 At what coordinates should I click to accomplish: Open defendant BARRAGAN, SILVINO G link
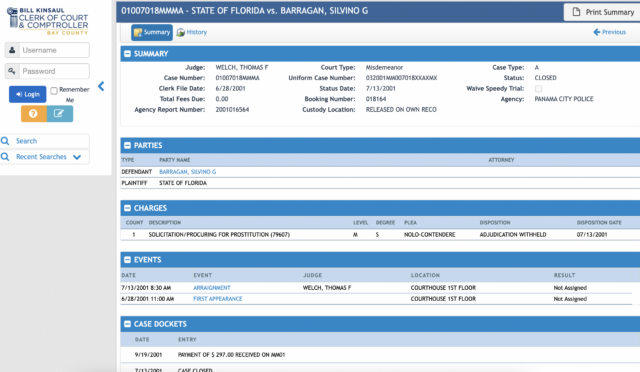(x=187, y=172)
